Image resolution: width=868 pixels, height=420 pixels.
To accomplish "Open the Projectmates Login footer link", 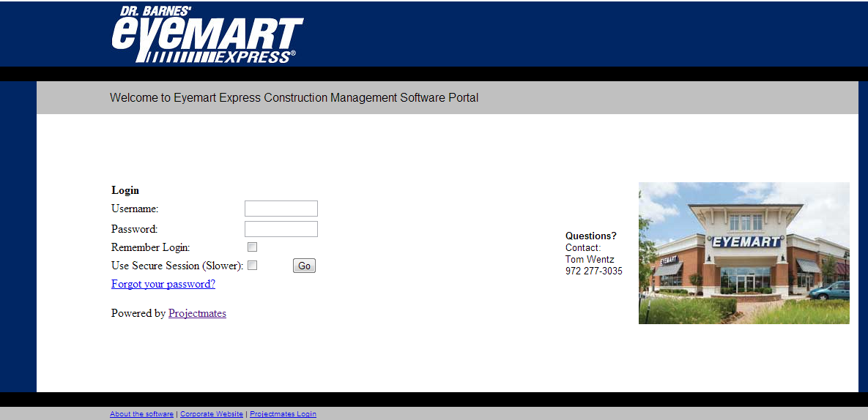I will coord(283,414).
